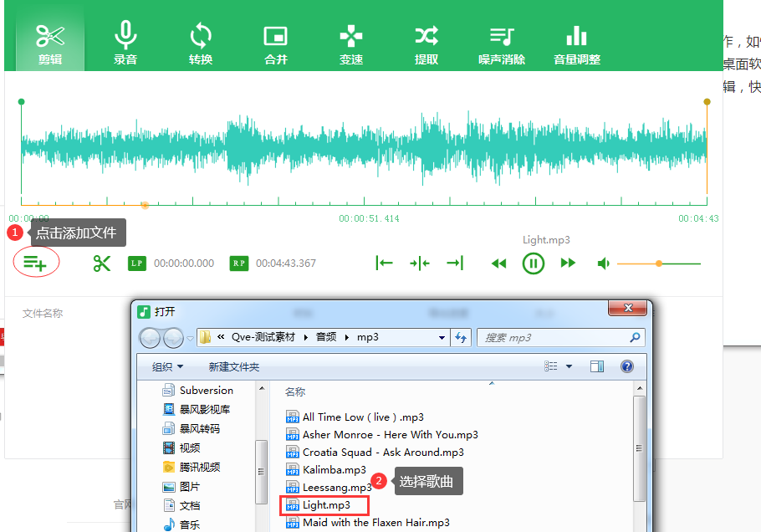Switch to the 录音 recording tab
Viewport: 761px width, 532px height.
click(125, 43)
